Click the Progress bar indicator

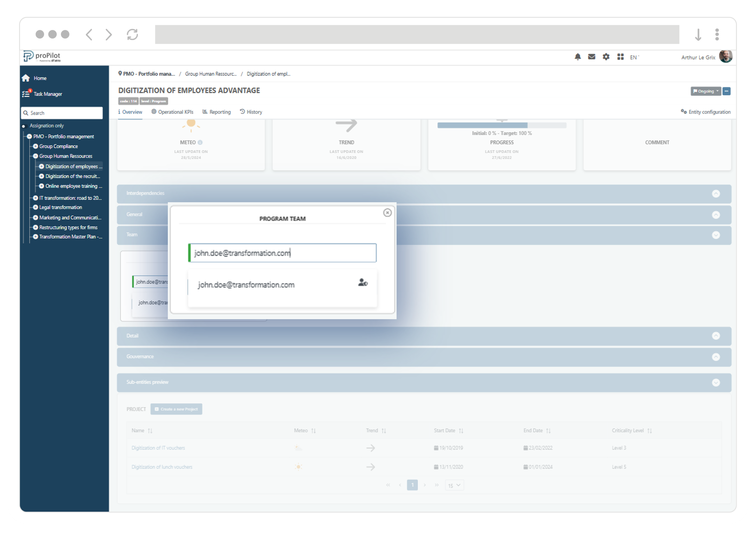[x=501, y=125]
